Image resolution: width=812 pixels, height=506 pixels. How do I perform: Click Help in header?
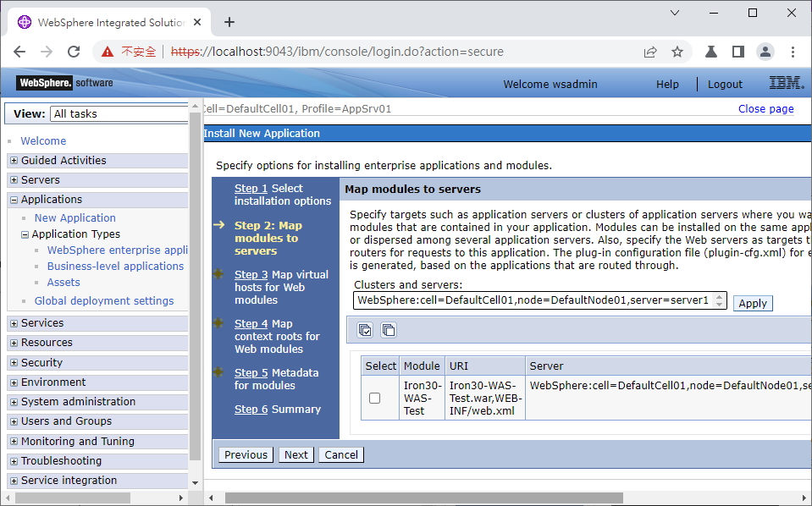(667, 85)
